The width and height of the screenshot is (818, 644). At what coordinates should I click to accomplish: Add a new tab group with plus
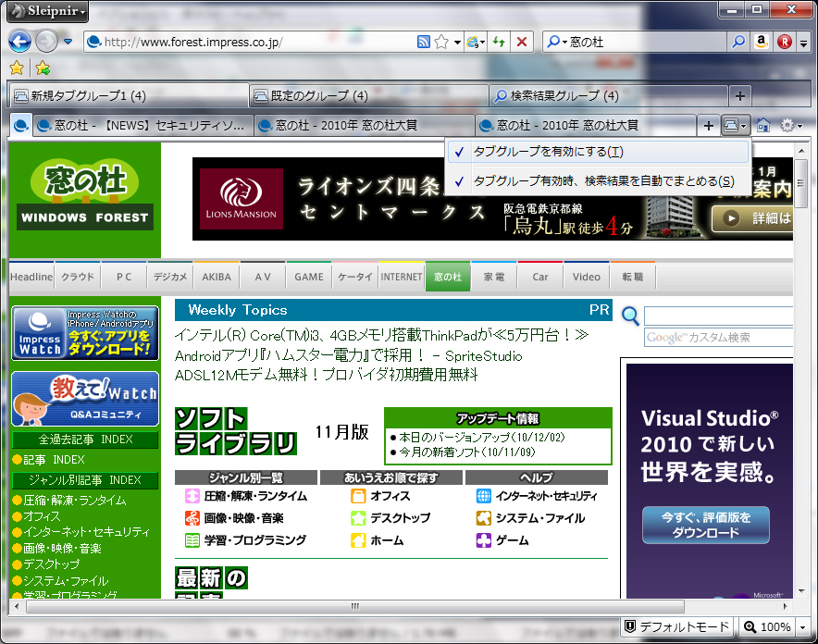pyautogui.click(x=739, y=96)
